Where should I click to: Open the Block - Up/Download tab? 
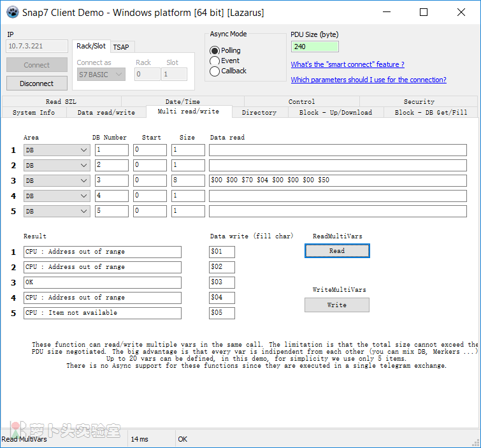[336, 112]
